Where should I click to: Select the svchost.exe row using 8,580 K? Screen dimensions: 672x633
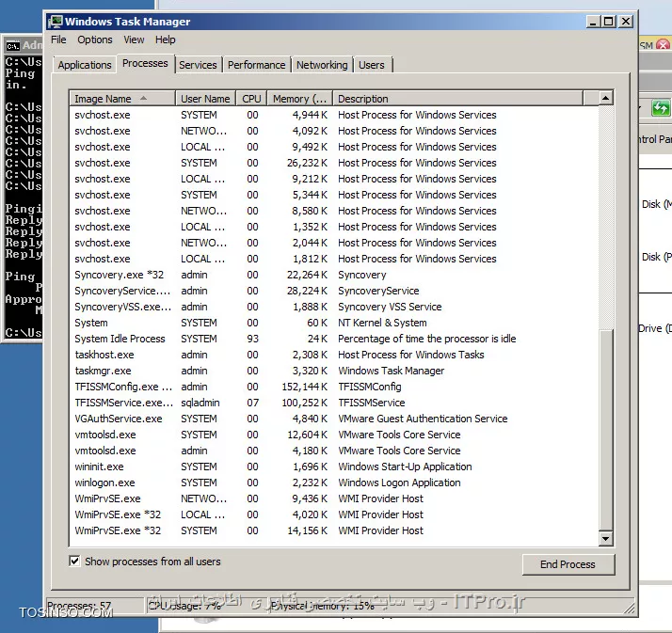[333, 211]
